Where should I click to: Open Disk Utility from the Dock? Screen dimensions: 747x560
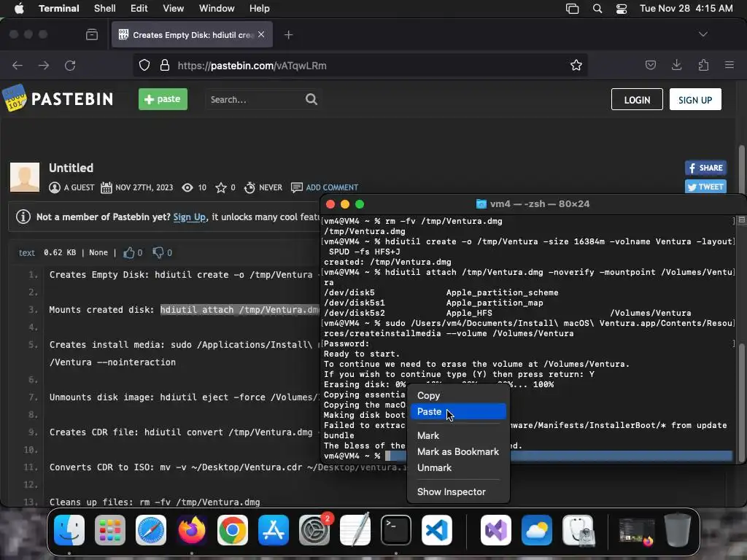578,530
